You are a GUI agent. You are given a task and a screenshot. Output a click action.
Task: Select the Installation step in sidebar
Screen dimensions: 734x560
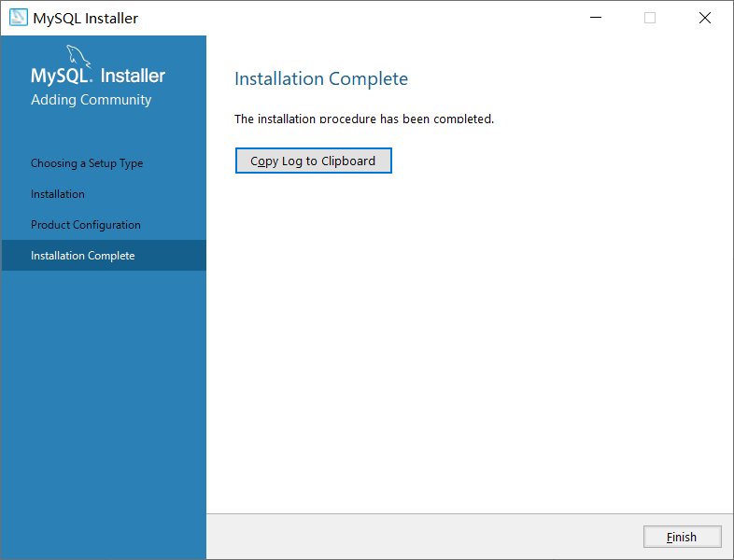pos(58,194)
